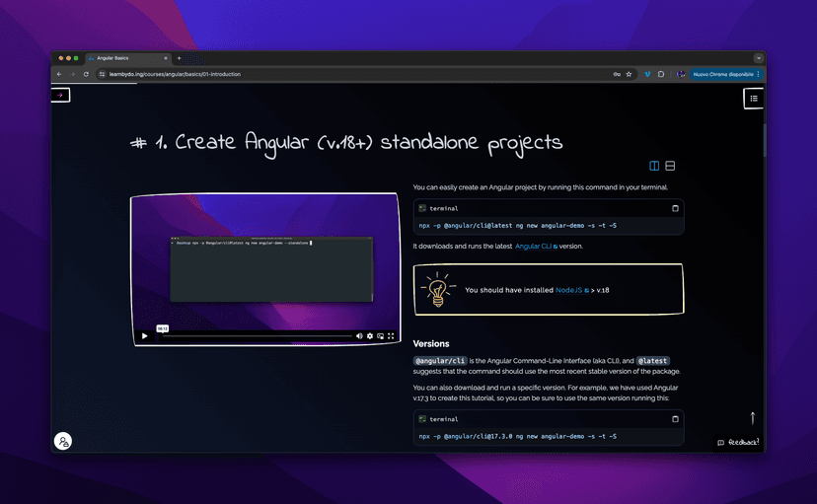
Task: Open the feedback button
Action: tap(738, 443)
